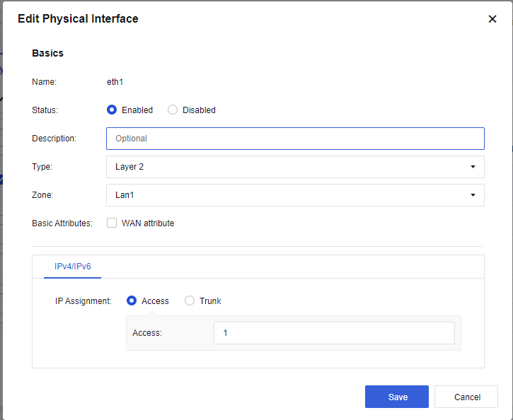
Task: Open the Type dropdown showing Layer 2
Action: point(287,167)
